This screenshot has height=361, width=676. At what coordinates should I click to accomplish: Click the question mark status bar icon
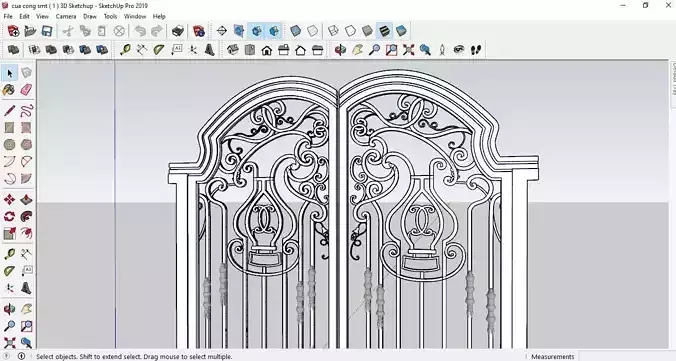tap(7, 357)
